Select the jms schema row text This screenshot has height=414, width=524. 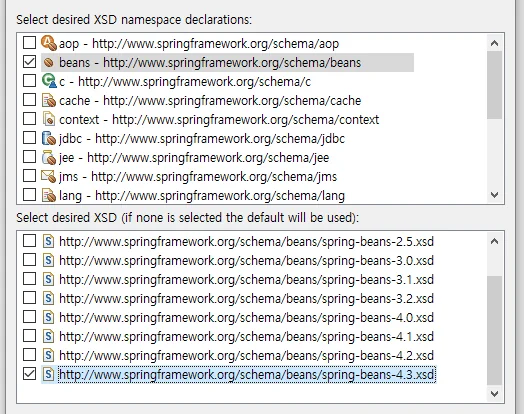pos(198,177)
